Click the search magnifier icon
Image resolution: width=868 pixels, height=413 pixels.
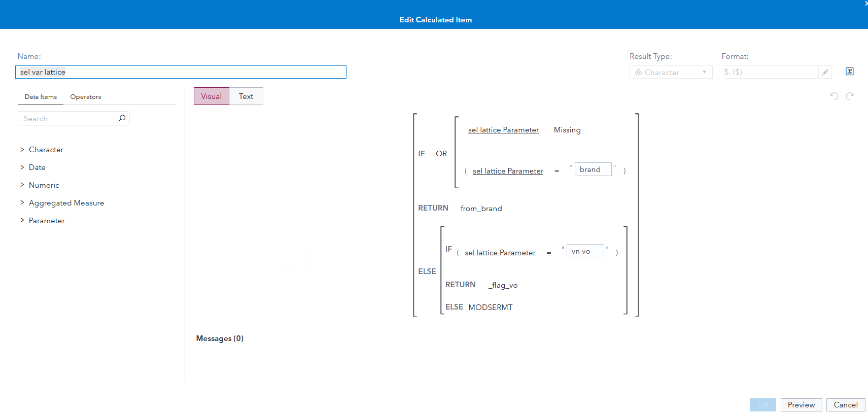pyautogui.click(x=122, y=118)
